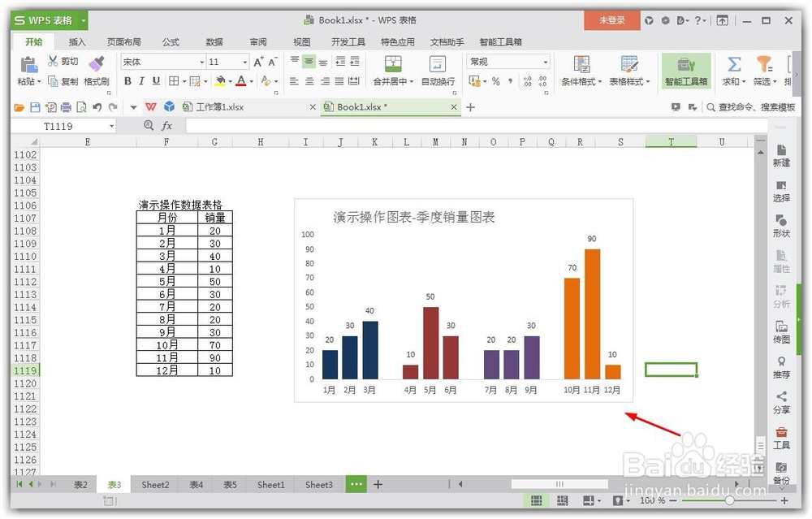
Task: Toggle bold formatting
Action: (127, 80)
